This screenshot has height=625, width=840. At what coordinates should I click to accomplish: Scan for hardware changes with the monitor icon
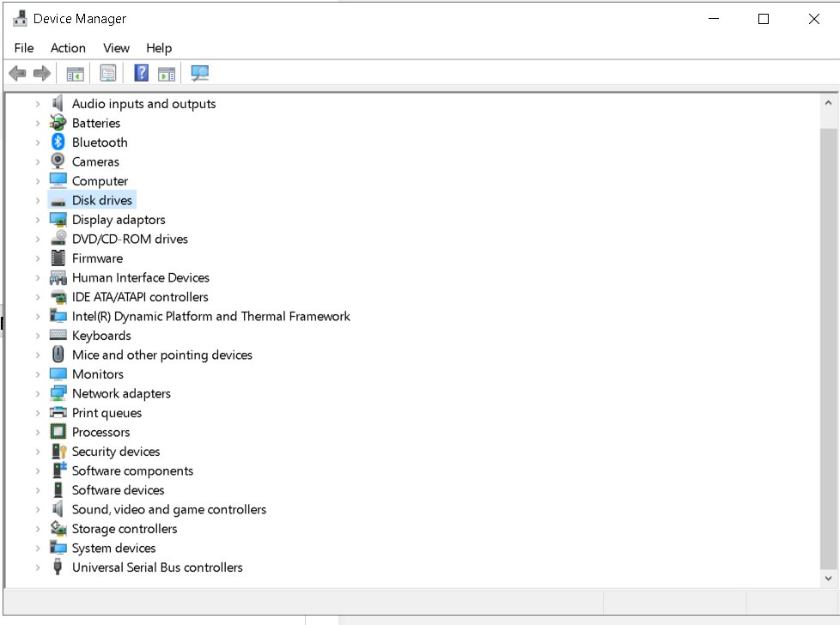coord(200,73)
